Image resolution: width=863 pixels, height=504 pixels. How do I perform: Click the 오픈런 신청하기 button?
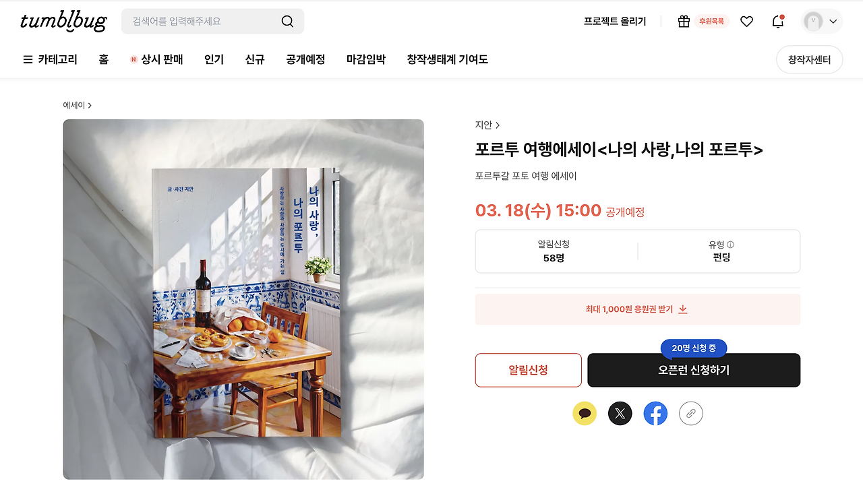click(x=694, y=370)
